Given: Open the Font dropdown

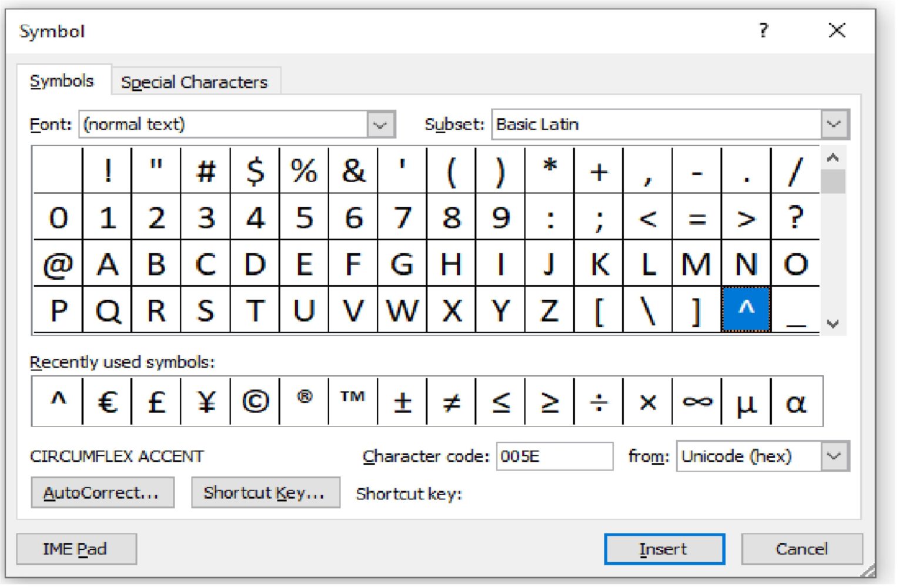Looking at the screenshot, I should point(380,124).
